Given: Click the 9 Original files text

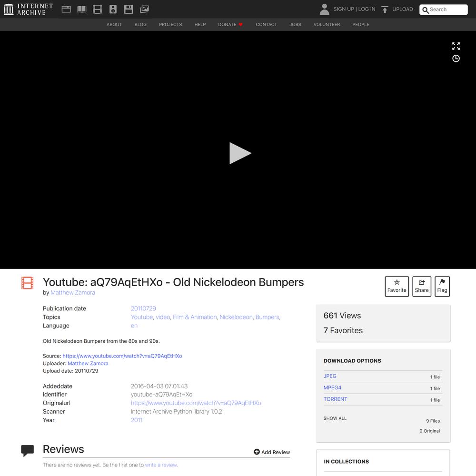Looking at the screenshot, I should pos(429,431).
